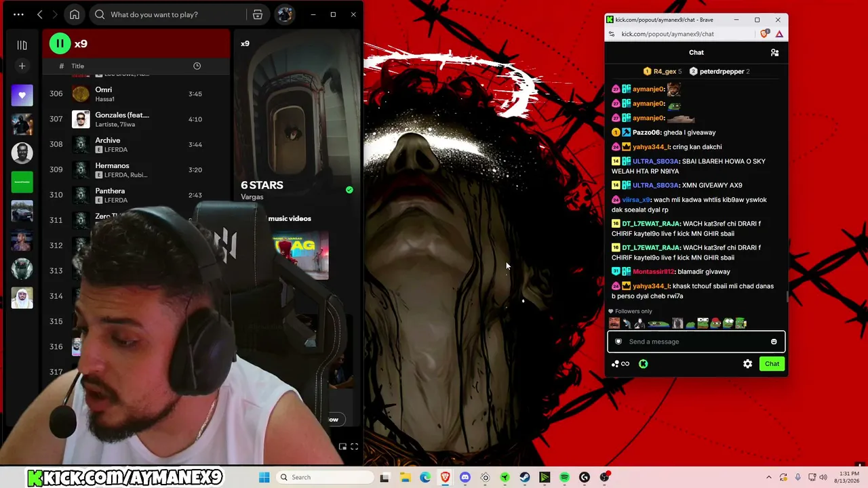
Task: Toggle the green saved checkmark for 6 STARS
Action: tap(349, 190)
